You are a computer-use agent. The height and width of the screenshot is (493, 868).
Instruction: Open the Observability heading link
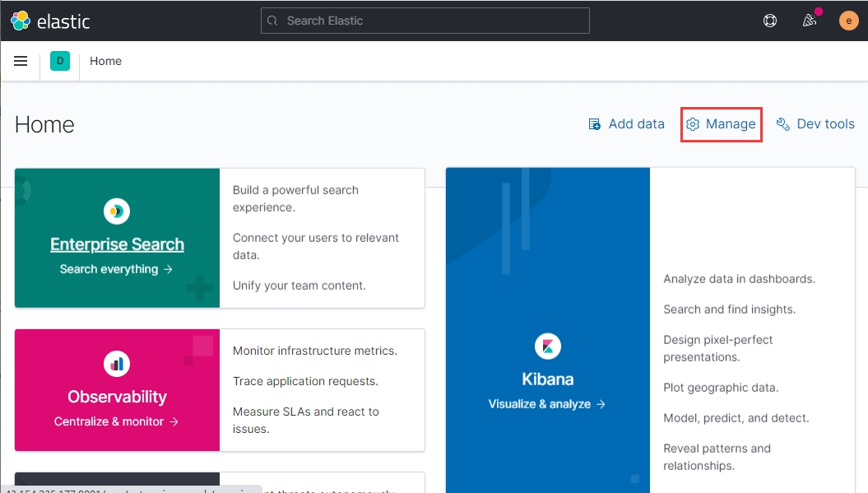click(117, 397)
